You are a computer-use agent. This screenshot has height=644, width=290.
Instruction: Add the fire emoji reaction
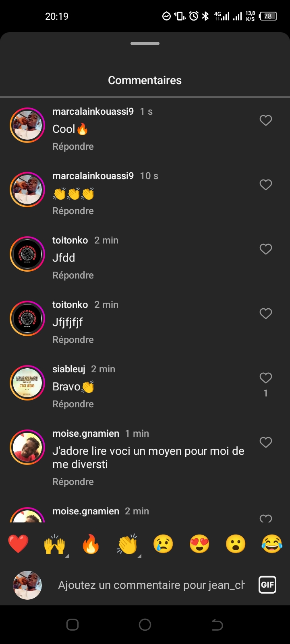pyautogui.click(x=91, y=544)
